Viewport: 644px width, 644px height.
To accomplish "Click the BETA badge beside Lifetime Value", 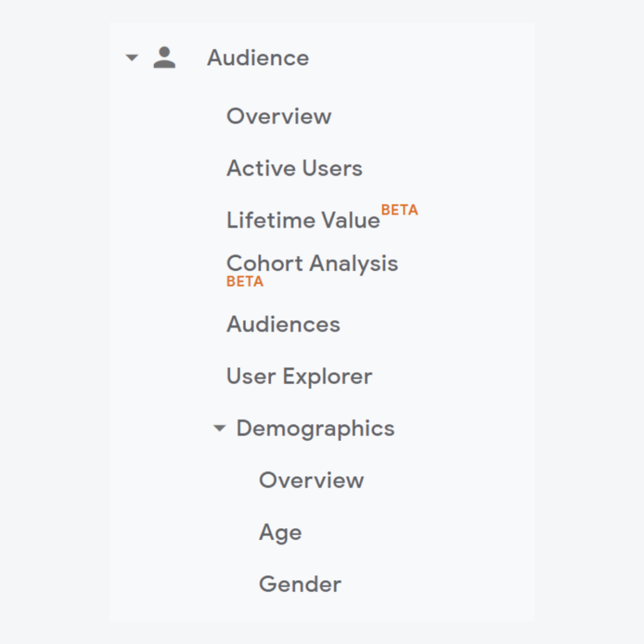I will click(399, 210).
